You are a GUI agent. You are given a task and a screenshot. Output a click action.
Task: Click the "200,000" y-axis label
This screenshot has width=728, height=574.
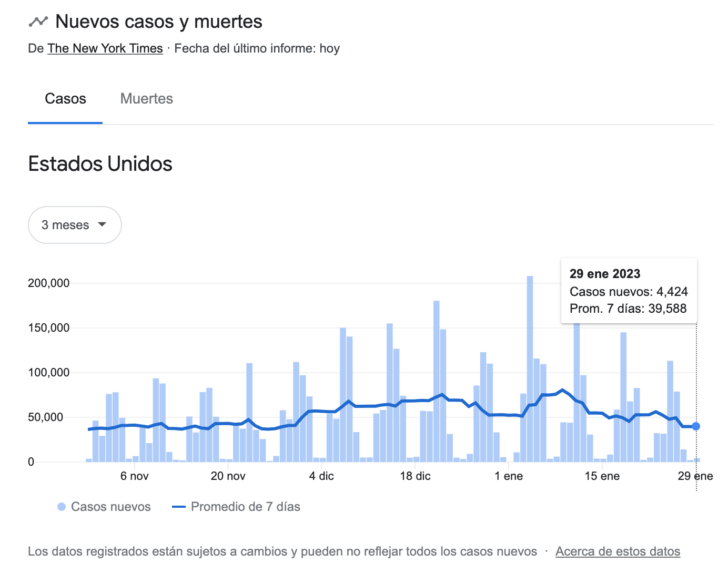click(x=48, y=283)
